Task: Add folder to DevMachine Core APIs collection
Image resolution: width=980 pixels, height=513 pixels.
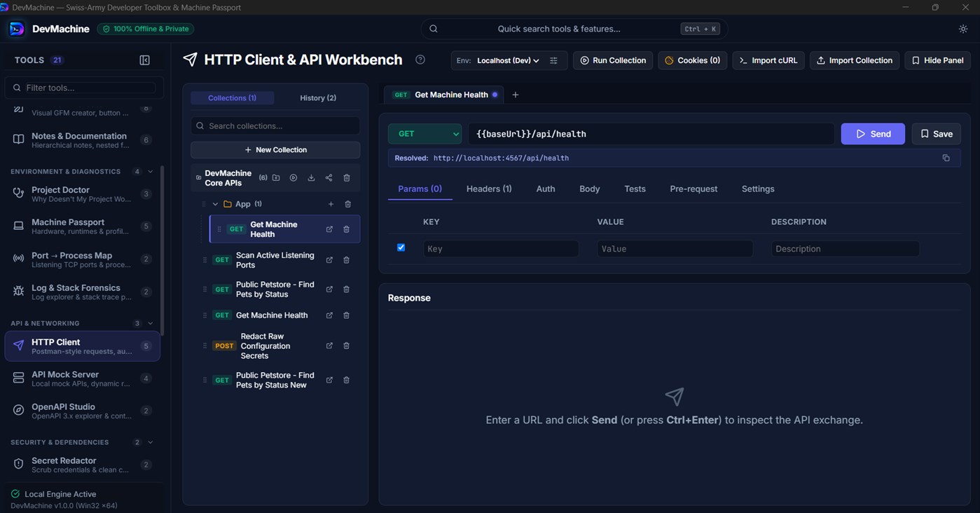Action: (x=276, y=178)
